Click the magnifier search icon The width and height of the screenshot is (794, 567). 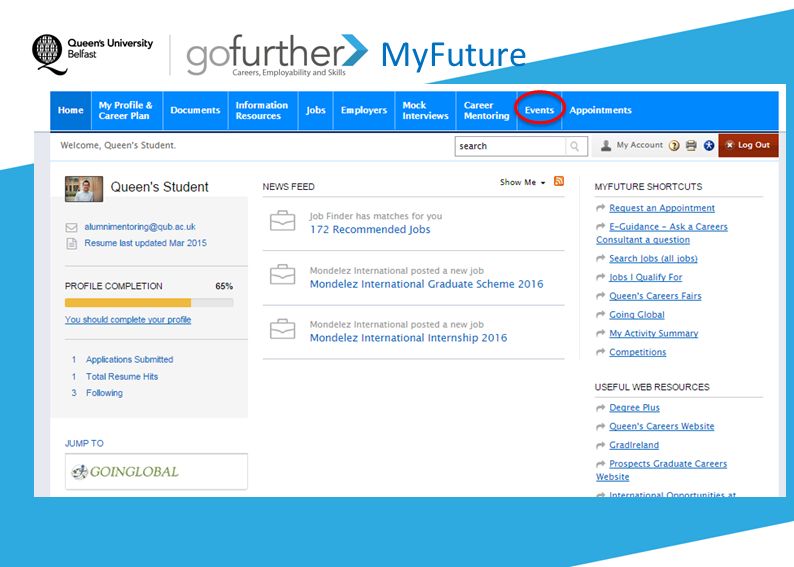(575, 146)
